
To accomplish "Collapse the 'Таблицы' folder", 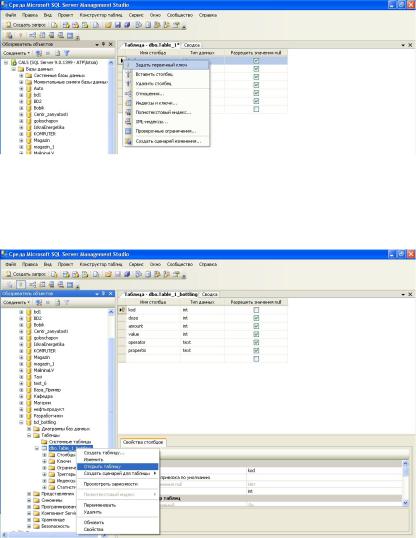I will coord(29,435).
